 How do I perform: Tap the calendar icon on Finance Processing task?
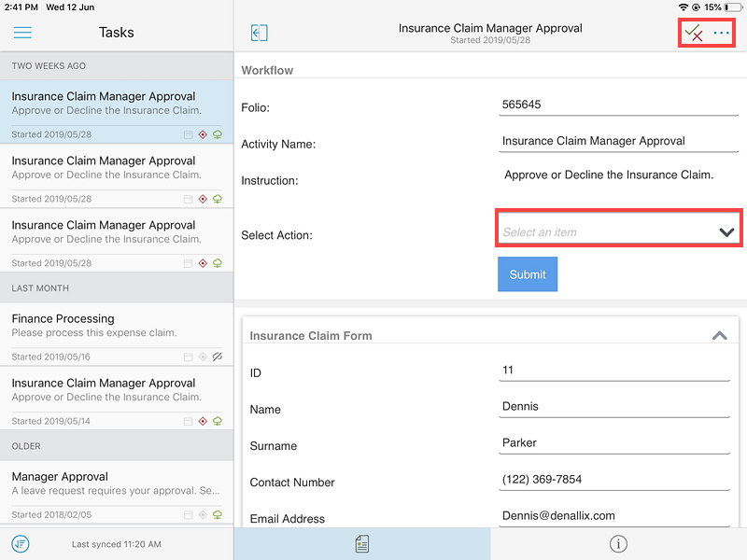click(189, 357)
